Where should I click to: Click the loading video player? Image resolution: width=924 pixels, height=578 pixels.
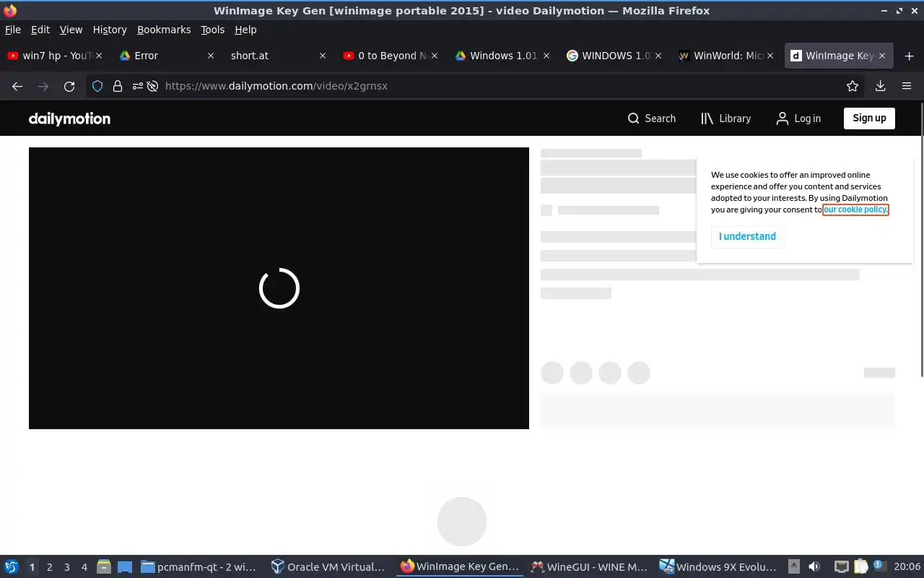(279, 288)
